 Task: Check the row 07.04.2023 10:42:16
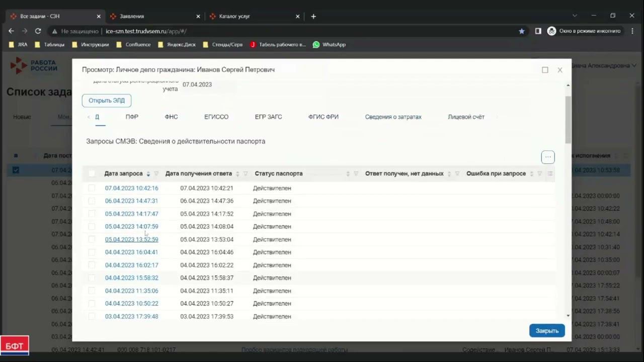92,188
